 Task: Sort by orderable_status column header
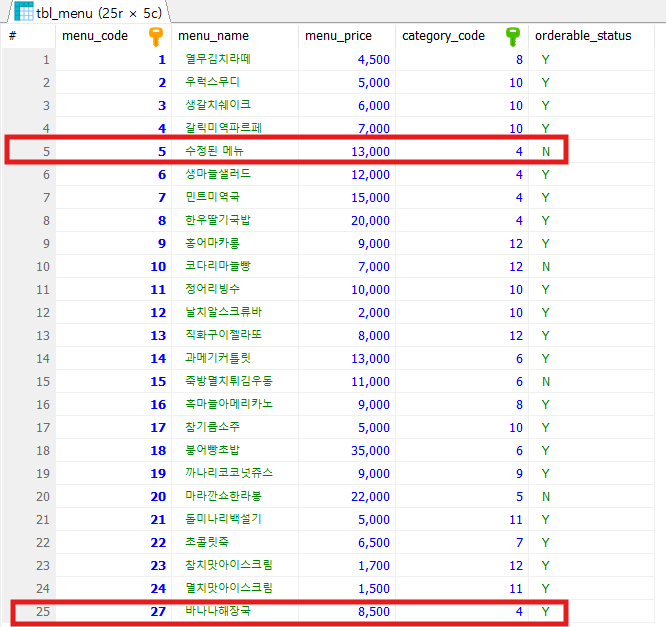[x=591, y=36]
